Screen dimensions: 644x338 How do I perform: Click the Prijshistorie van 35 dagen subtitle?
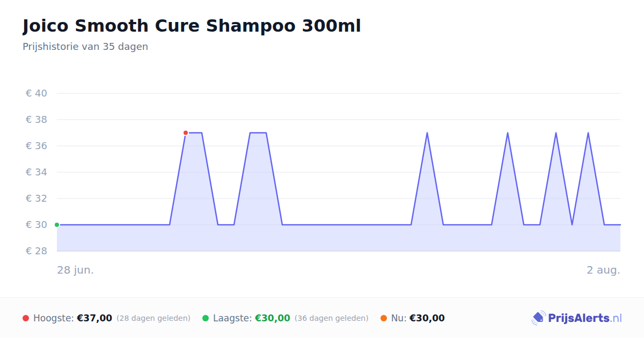[x=85, y=47]
